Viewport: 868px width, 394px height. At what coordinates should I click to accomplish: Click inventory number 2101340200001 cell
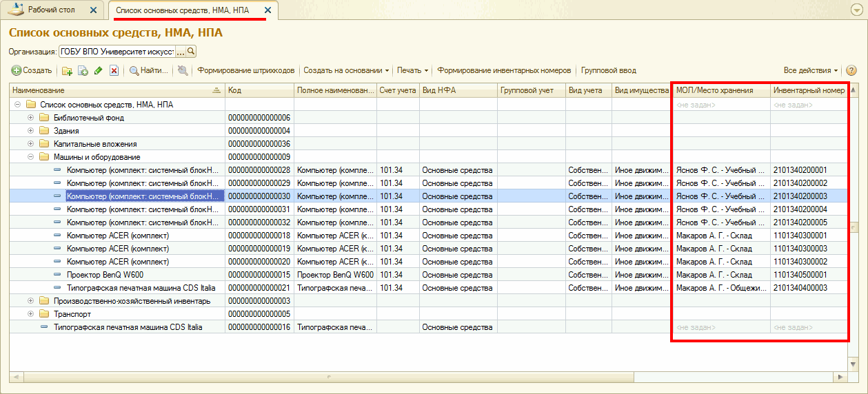(809, 170)
